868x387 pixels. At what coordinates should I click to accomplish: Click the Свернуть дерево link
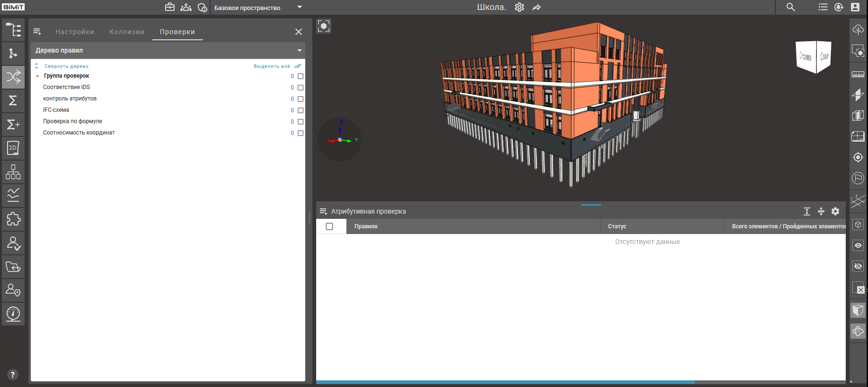pos(66,66)
